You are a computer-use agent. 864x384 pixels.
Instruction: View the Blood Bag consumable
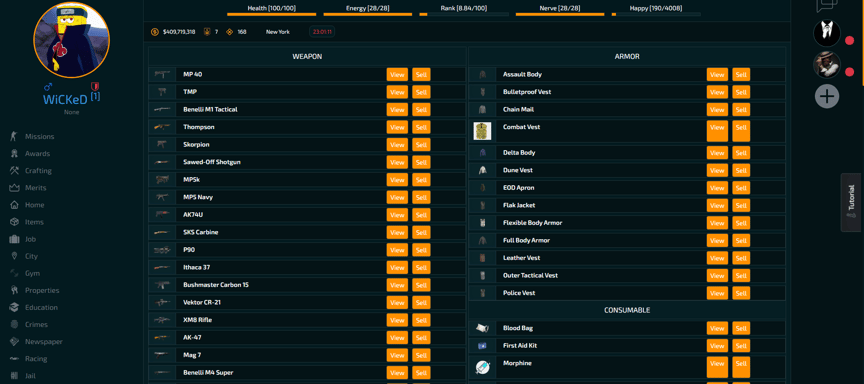(717, 329)
